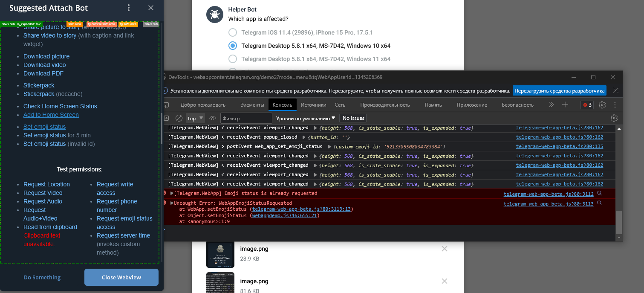Search the 'Emoji status is already requested' error online
Screen dimensions: 644x293
[x=599, y=193]
